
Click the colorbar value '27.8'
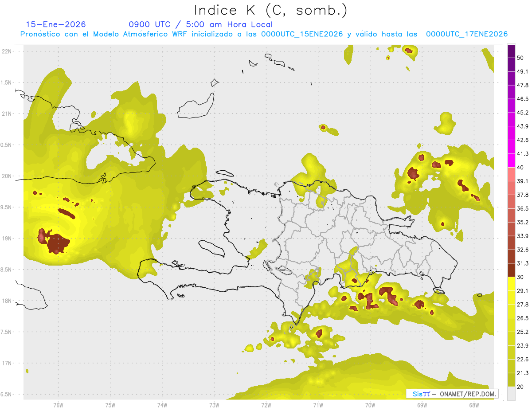(x=523, y=305)
